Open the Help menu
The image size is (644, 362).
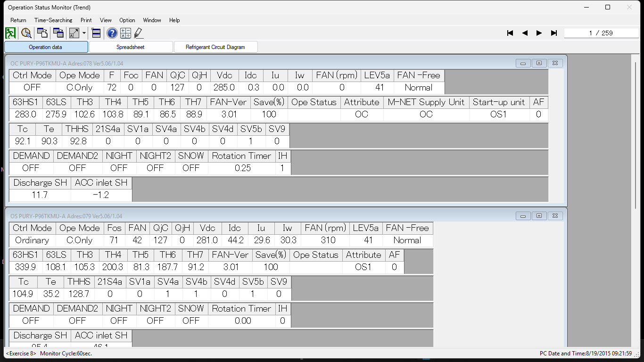(x=174, y=20)
